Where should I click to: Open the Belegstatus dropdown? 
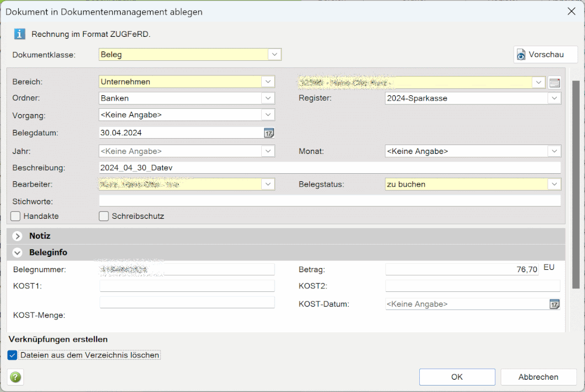coord(554,184)
